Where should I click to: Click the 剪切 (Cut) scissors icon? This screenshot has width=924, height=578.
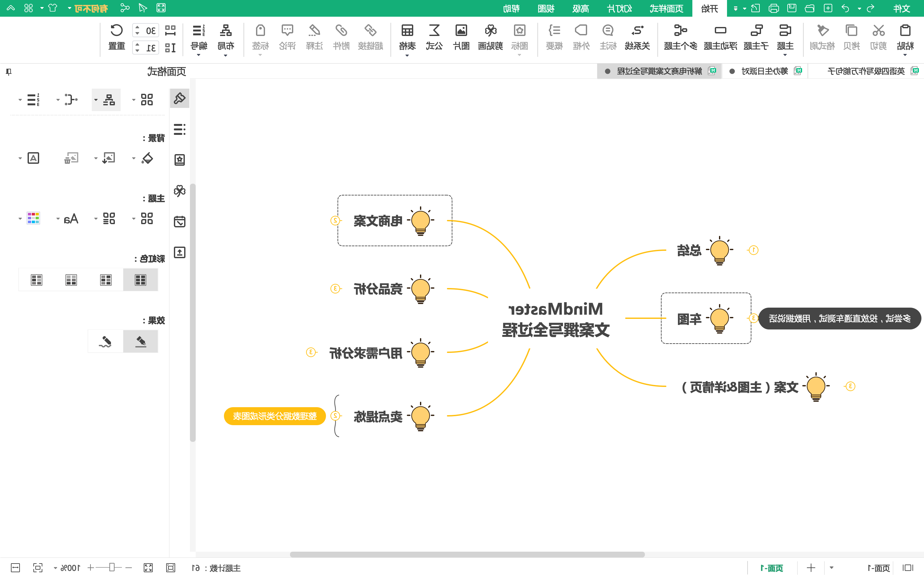pyautogui.click(x=878, y=31)
